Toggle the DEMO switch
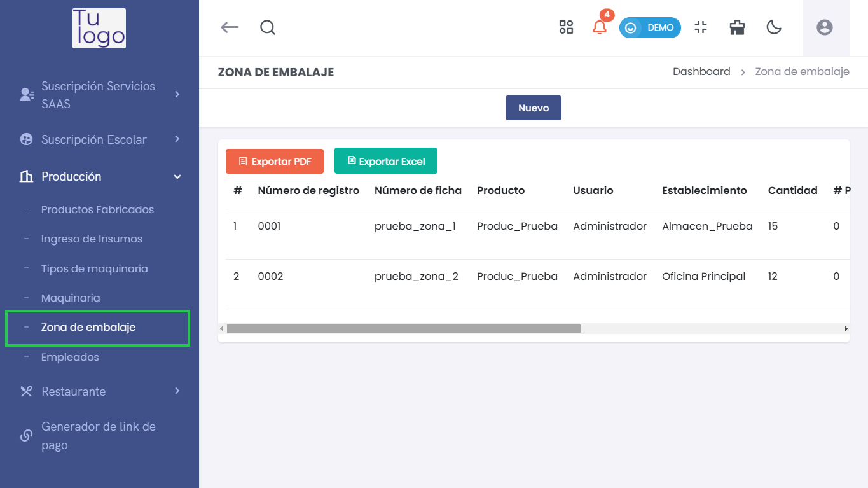The height and width of the screenshot is (488, 868). 650,28
